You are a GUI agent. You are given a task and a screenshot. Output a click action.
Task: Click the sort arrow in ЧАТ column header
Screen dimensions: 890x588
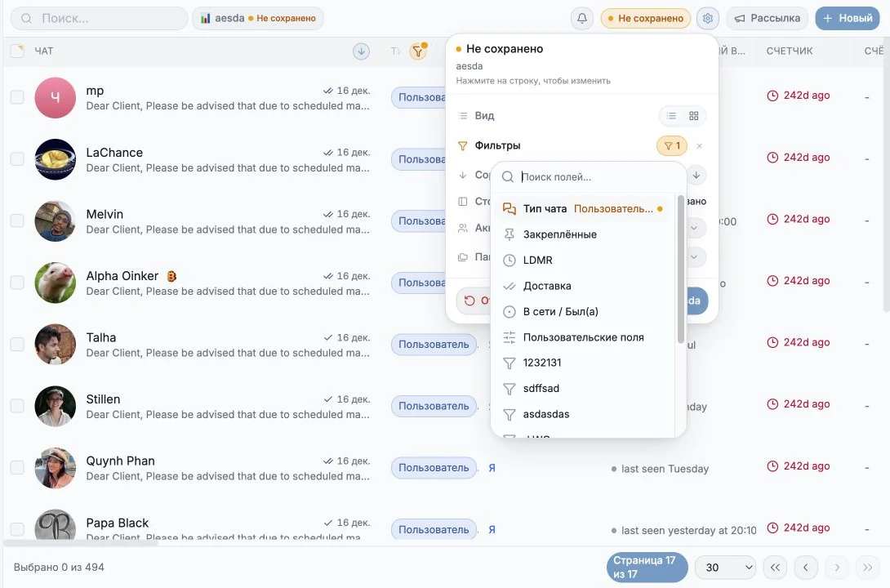361,51
